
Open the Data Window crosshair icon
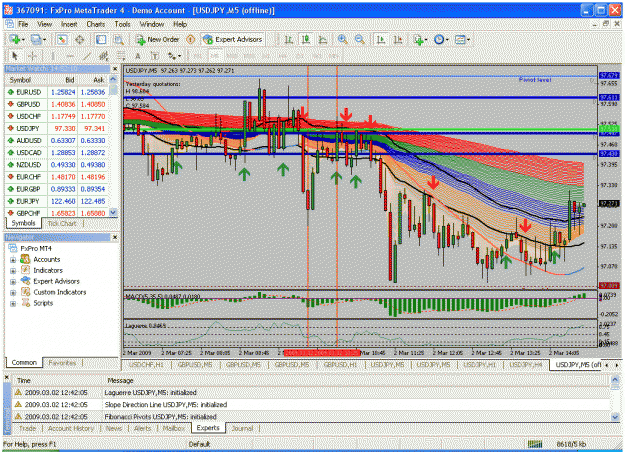coord(80,39)
